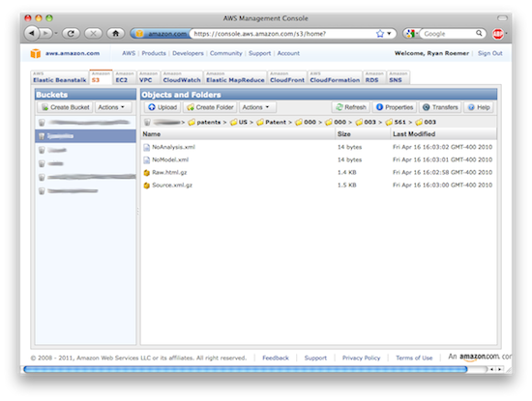Navigate to the 561 breadcrumb folder
This screenshot has width=532, height=401.
[396, 122]
